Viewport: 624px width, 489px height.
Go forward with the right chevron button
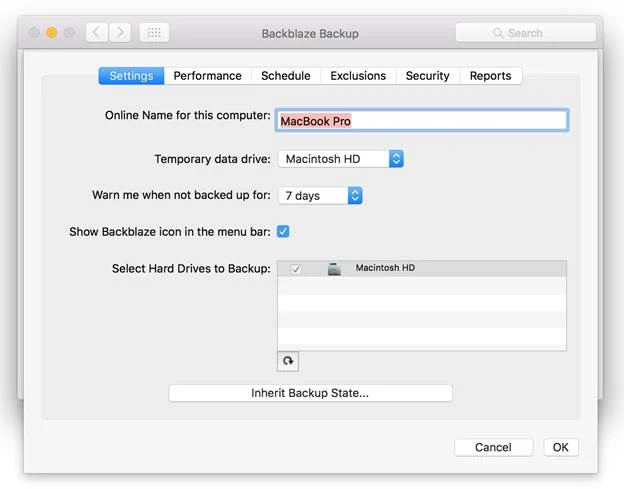click(x=120, y=32)
